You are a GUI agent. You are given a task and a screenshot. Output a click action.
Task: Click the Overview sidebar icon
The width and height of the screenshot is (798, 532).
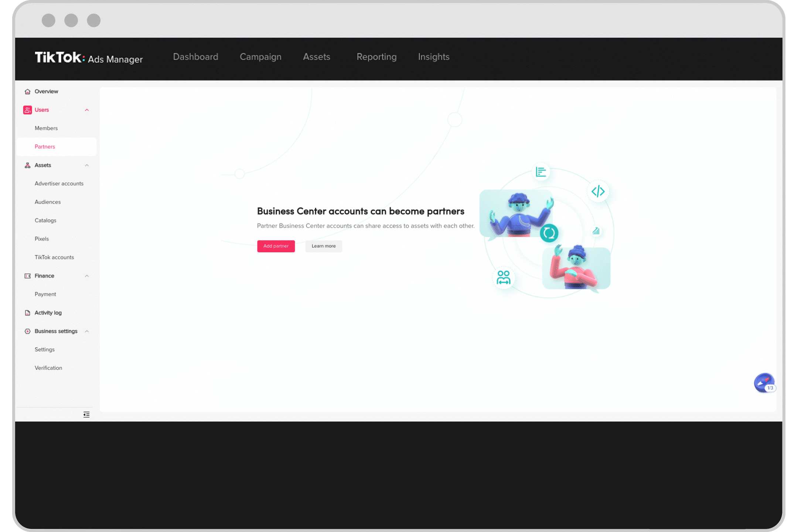click(x=27, y=92)
